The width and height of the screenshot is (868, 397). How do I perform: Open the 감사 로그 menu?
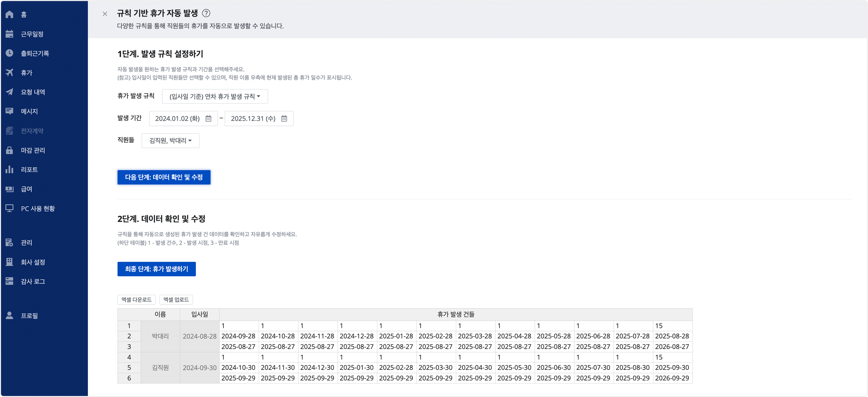click(x=33, y=281)
